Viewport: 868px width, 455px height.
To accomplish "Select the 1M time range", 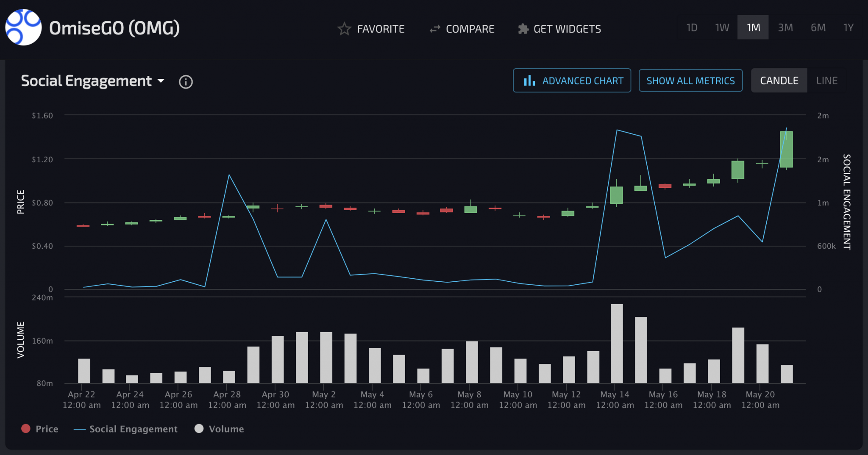I will tap(753, 28).
